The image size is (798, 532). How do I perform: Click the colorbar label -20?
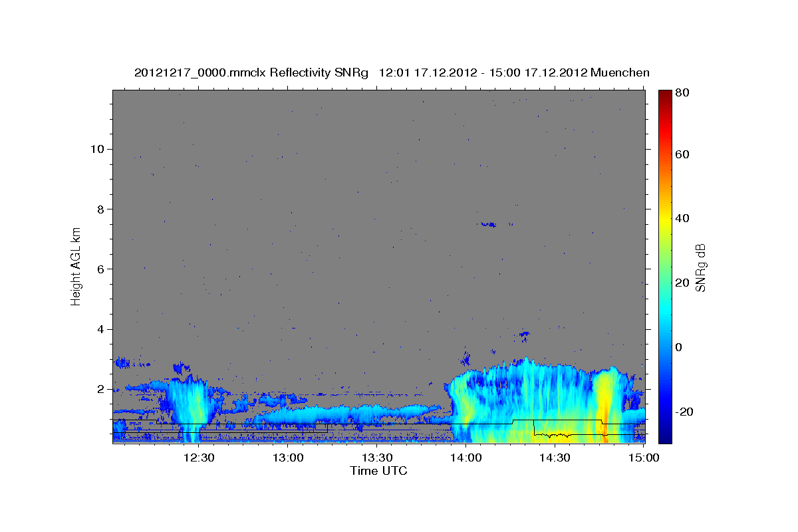pyautogui.click(x=686, y=412)
